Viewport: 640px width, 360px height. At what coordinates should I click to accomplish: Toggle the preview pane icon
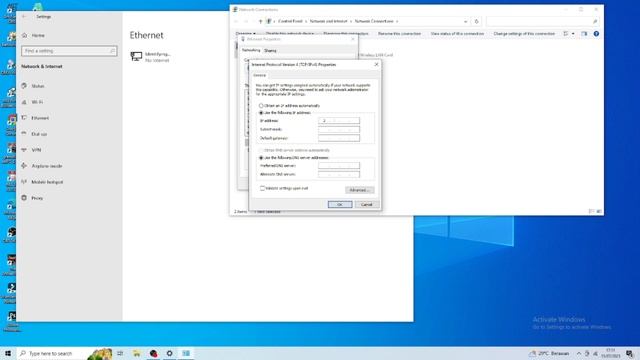coord(584,34)
